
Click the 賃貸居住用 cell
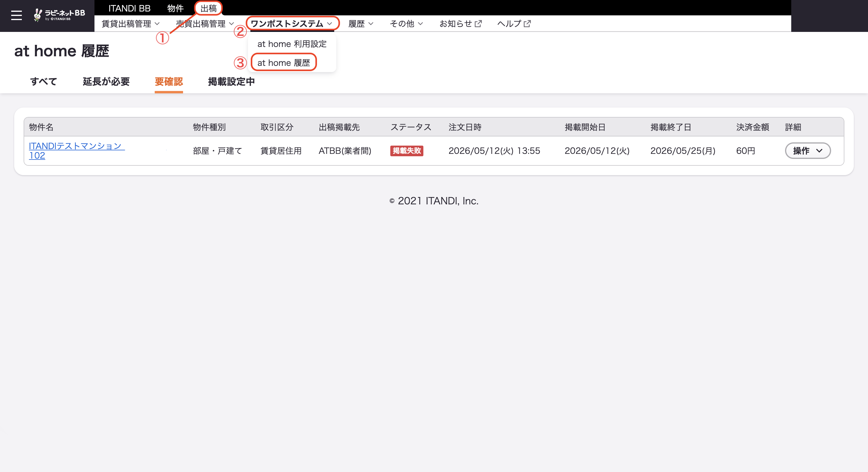[281, 151]
